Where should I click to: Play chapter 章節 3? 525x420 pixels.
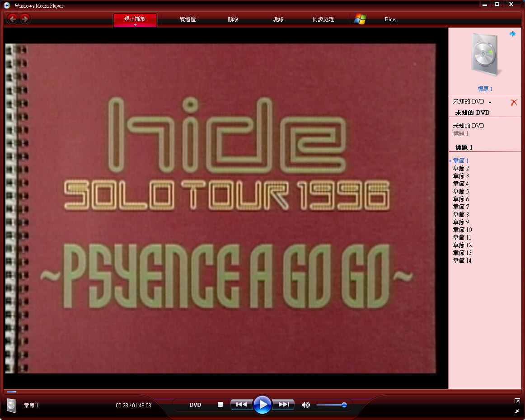[x=461, y=176]
